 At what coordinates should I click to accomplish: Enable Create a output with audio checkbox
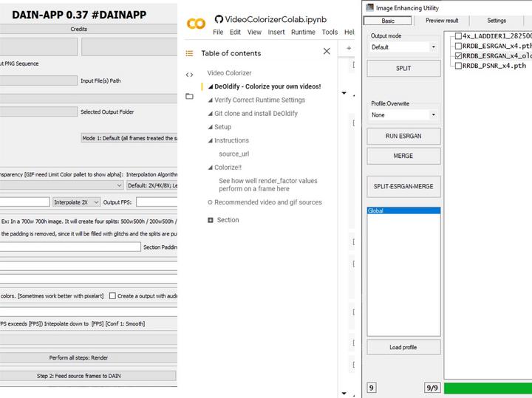[112, 296]
